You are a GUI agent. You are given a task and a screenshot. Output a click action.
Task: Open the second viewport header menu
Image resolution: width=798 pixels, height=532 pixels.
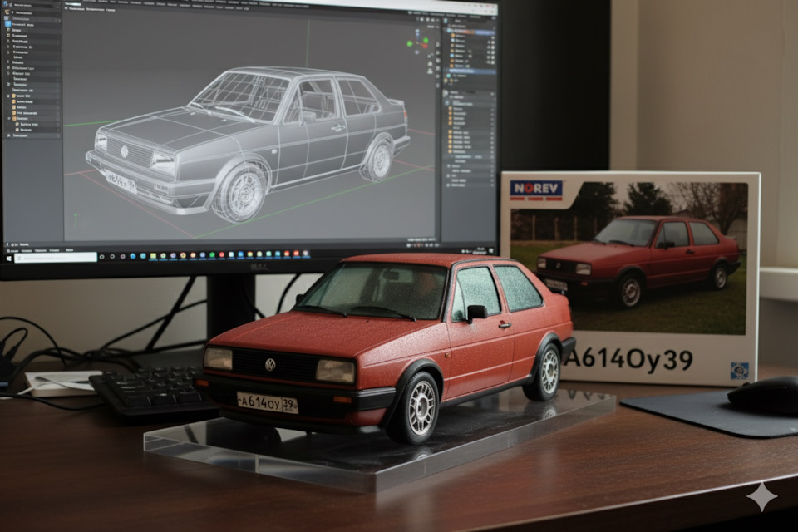click(95, 9)
